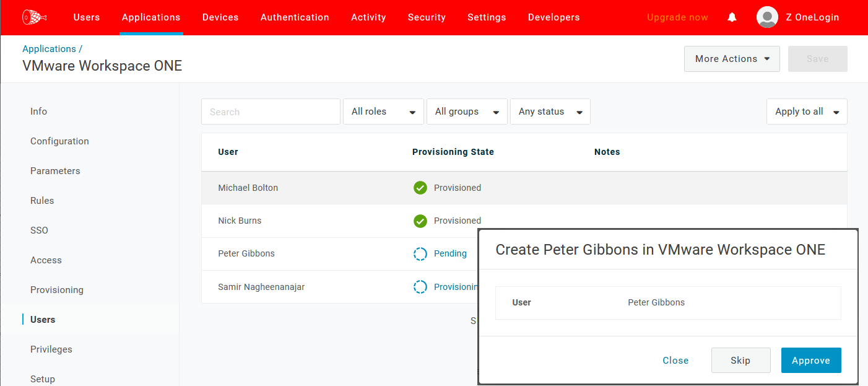Open the More Actions menu
This screenshot has height=386, width=868.
tap(732, 58)
